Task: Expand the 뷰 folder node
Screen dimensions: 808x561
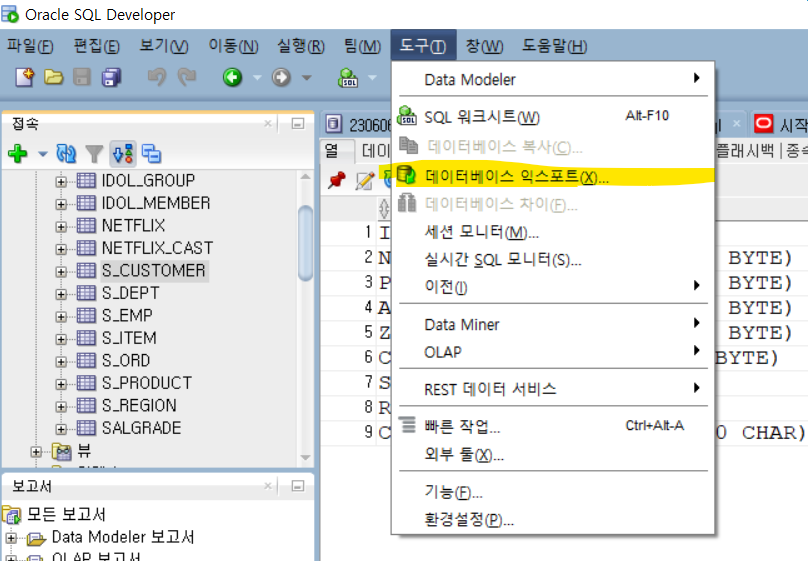Action: [x=36, y=452]
